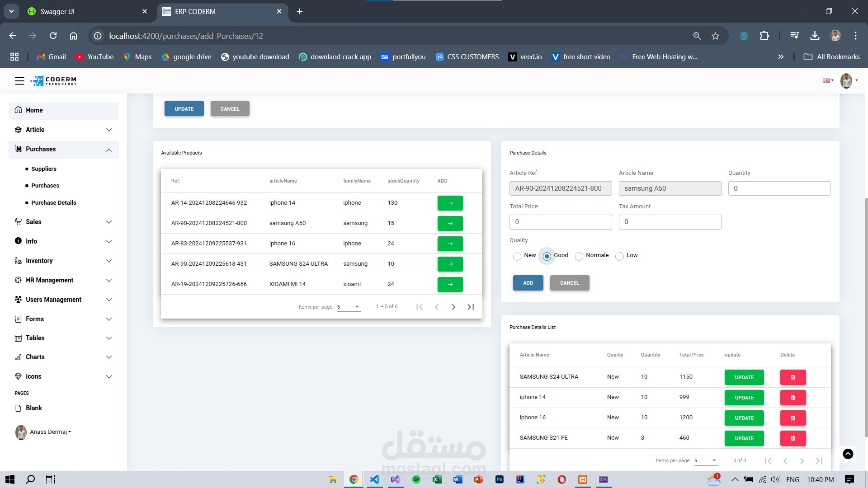This screenshot has width=868, height=488.
Task: Delete the iphone 14 purchase detail
Action: coord(793,398)
